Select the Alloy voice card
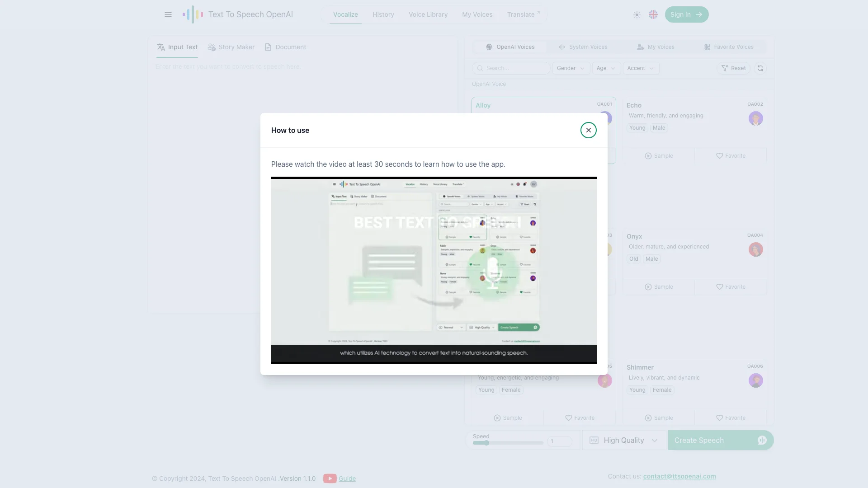This screenshot has height=488, width=868. [x=543, y=105]
